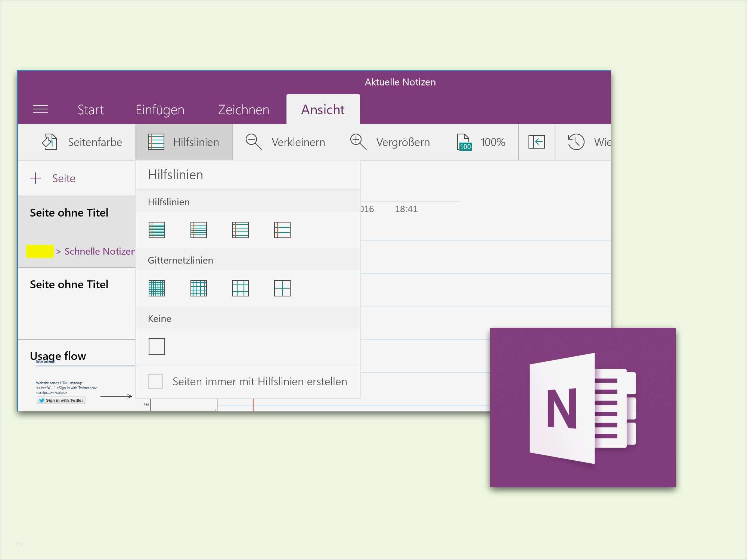Select the narrow ruled lines style
This screenshot has width=747, height=560.
(x=157, y=230)
